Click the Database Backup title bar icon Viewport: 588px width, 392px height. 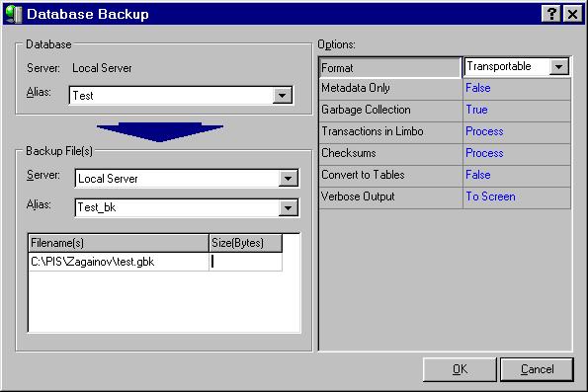tap(14, 14)
